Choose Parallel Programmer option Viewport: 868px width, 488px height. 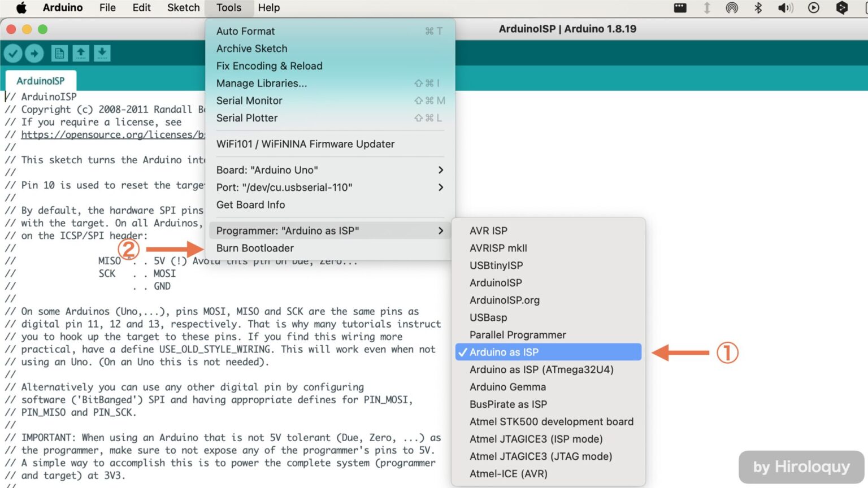(548, 335)
